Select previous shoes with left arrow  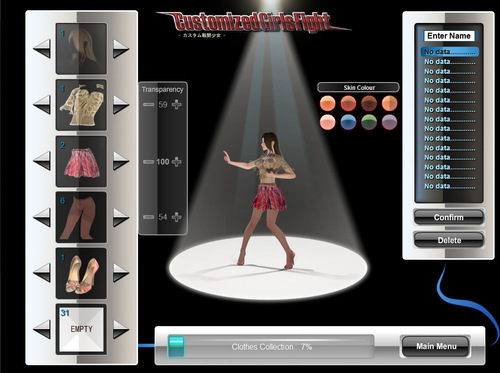pyautogui.click(x=42, y=273)
